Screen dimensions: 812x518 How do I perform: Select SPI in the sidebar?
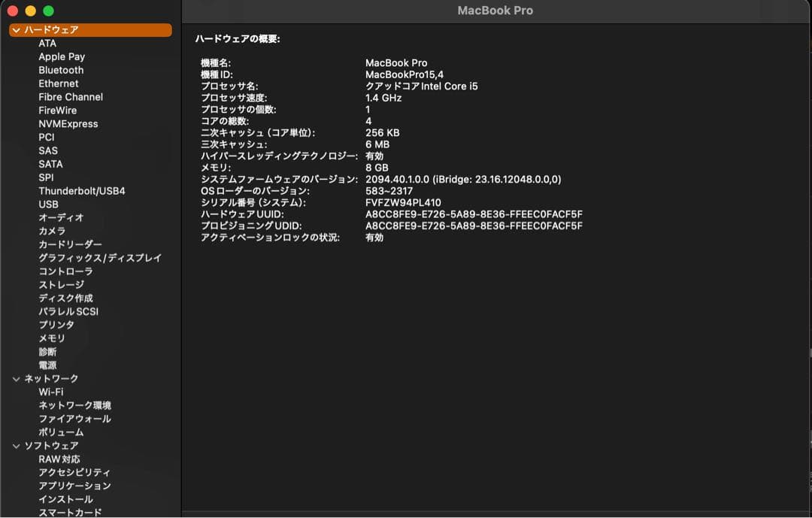46,177
